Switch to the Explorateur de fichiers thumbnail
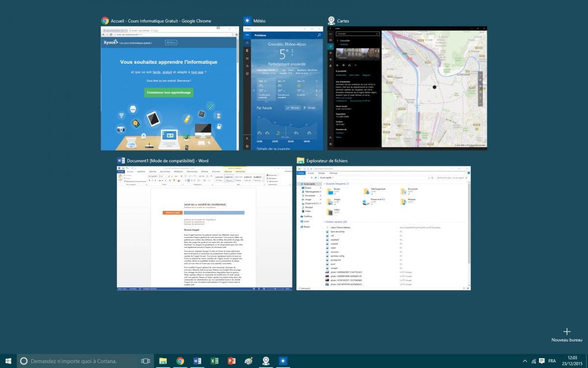The height and width of the screenshot is (368, 588). point(384,228)
